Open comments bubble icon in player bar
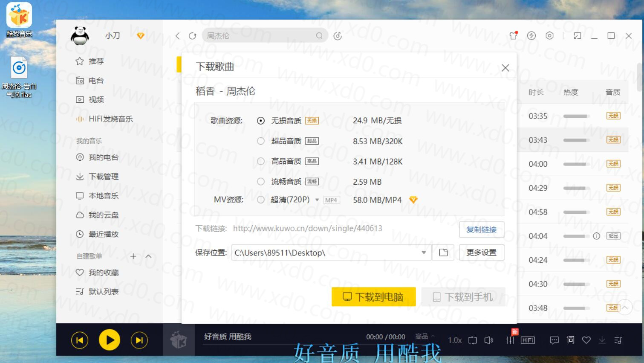The height and width of the screenshot is (363, 644). [554, 340]
